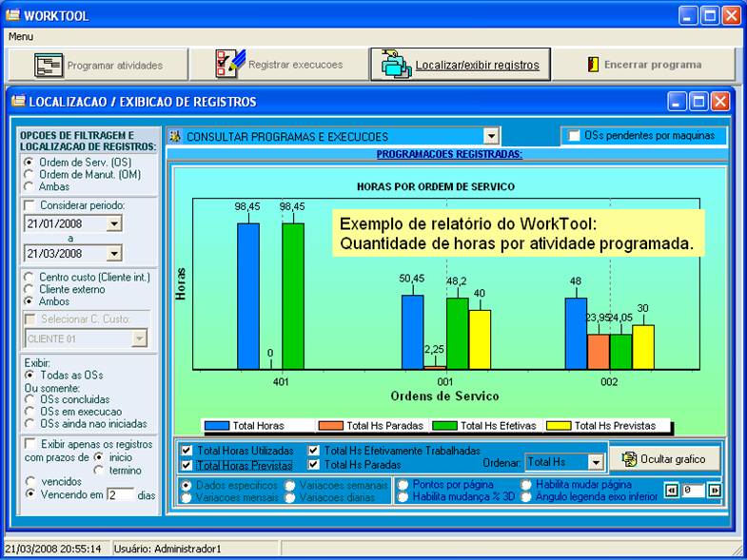Uncheck Total Hs Paradas checkbox
The width and height of the screenshot is (747, 560).
tap(313, 465)
